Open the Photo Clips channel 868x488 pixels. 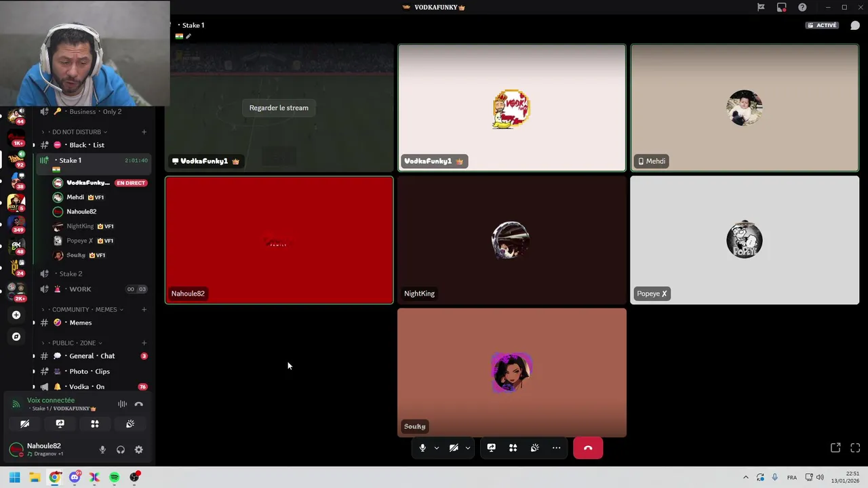click(92, 371)
